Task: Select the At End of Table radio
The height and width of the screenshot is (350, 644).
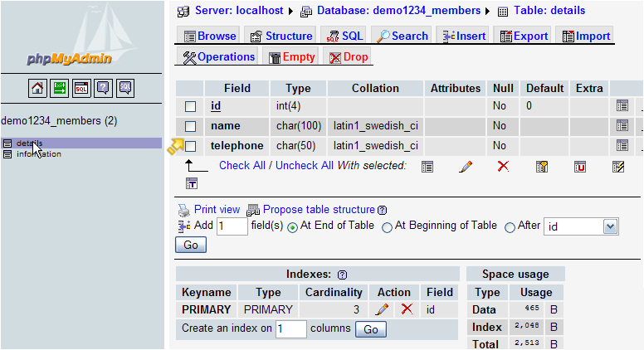Action: click(292, 228)
